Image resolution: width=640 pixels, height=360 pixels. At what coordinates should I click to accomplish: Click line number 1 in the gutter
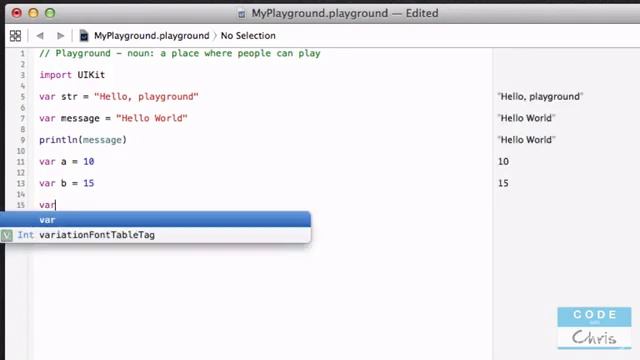22,53
